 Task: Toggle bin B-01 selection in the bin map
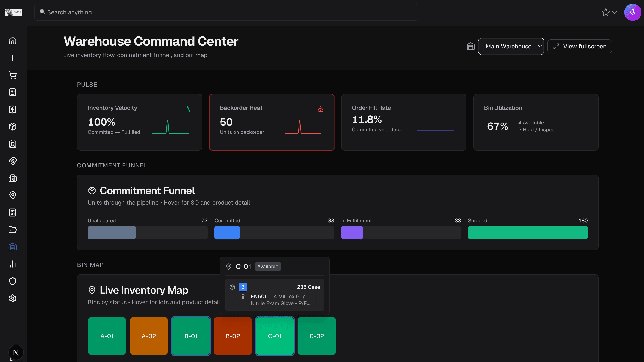tap(191, 336)
